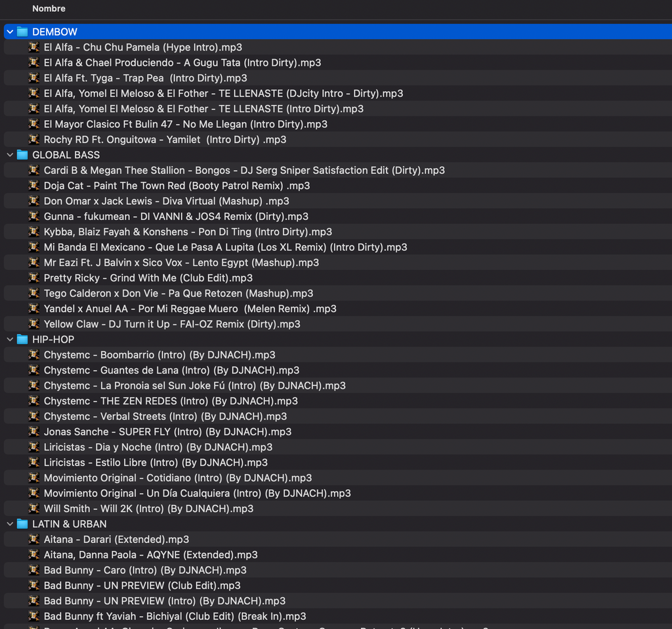This screenshot has height=629, width=672.
Task: Click mp3 icon for Rochy RD Yamilet
Action: point(34,139)
